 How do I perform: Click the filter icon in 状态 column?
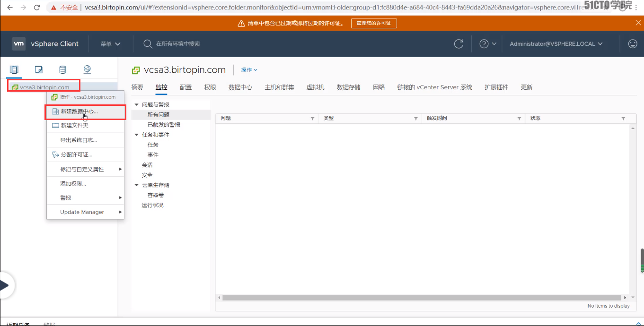click(623, 119)
